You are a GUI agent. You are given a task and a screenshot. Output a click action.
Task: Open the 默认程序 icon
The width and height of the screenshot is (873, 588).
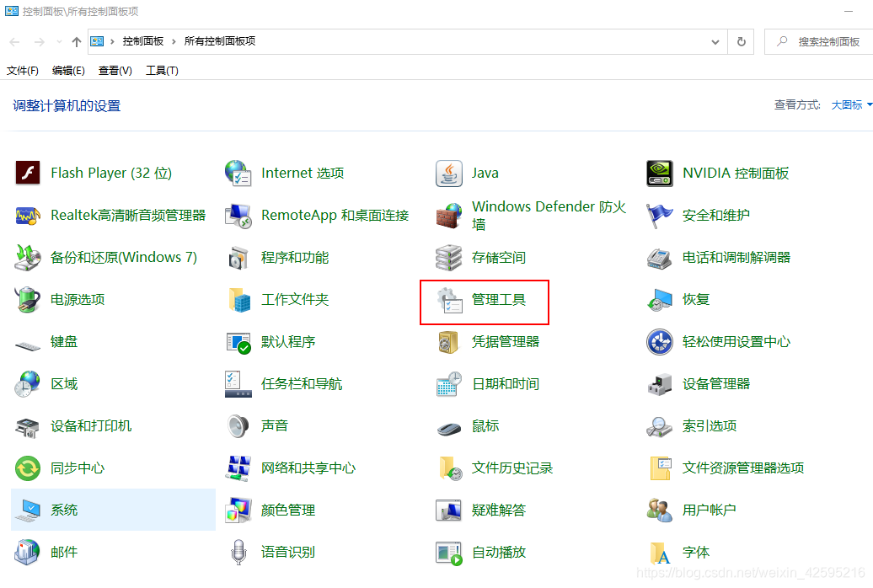pos(238,342)
